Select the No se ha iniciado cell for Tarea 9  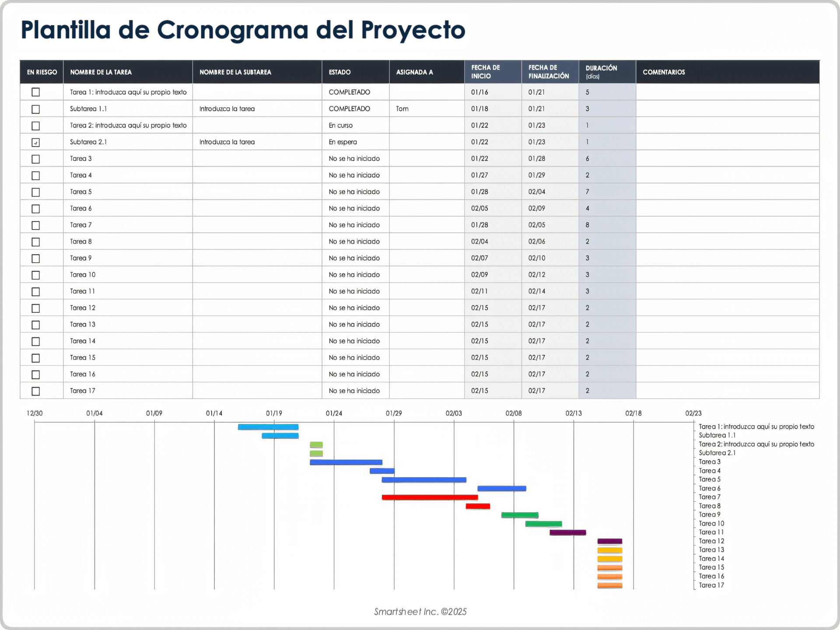coord(356,258)
